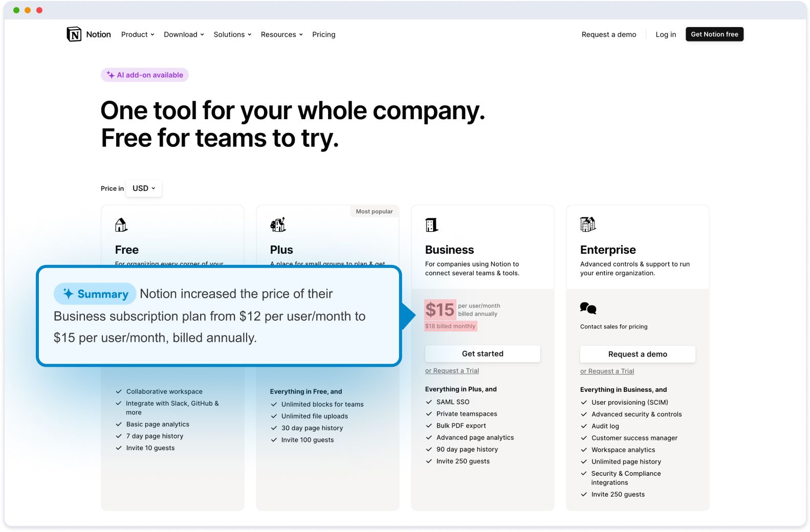Viewport: 810px width, 532px height.
Task: Click the '$18 billed monthly' text
Action: pos(450,326)
